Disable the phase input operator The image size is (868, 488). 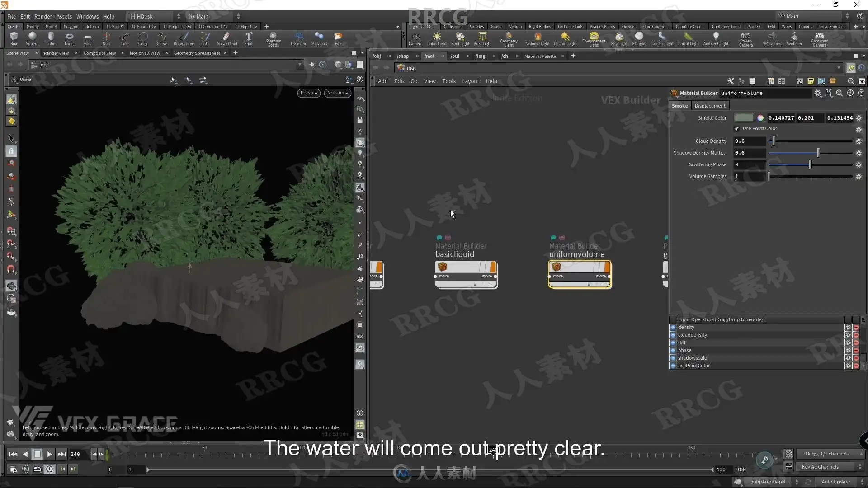pyautogui.click(x=856, y=350)
